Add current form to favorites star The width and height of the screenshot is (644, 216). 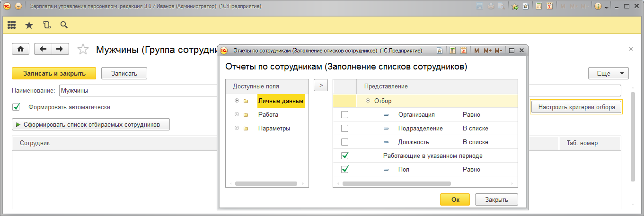[x=83, y=49]
